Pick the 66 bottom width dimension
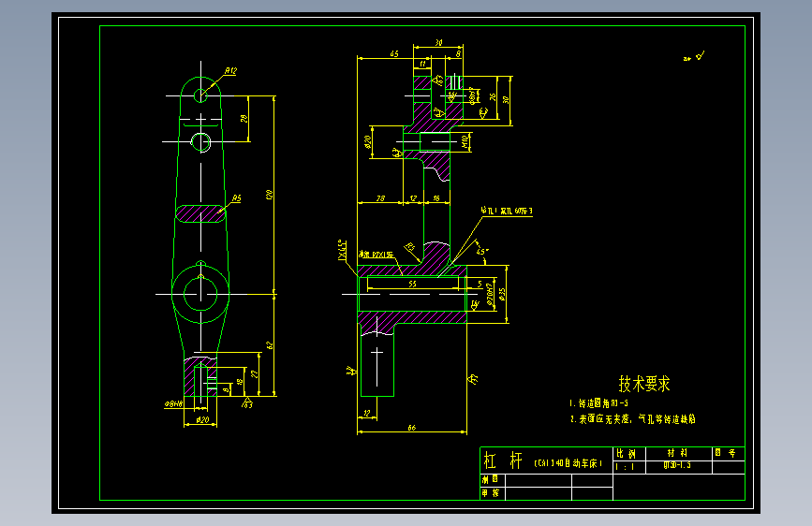The width and height of the screenshot is (812, 526). click(x=412, y=428)
